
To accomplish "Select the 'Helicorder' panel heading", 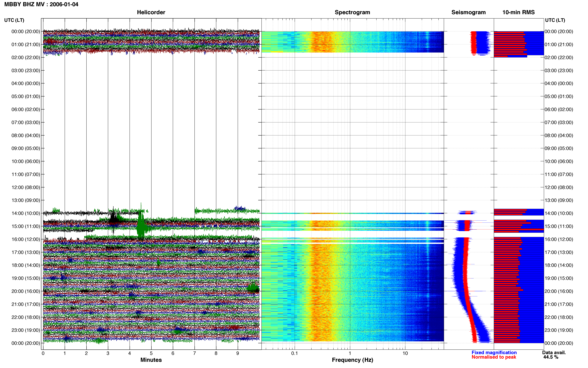I will (x=151, y=12).
